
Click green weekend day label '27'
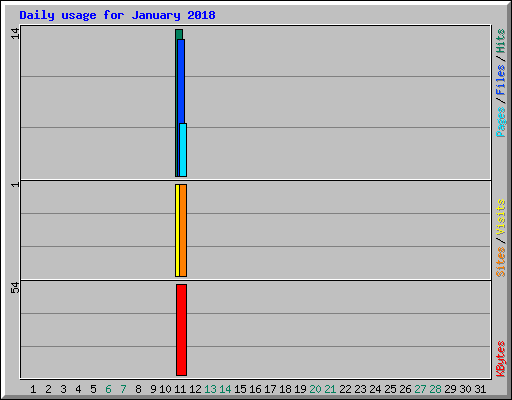pyautogui.click(x=420, y=389)
